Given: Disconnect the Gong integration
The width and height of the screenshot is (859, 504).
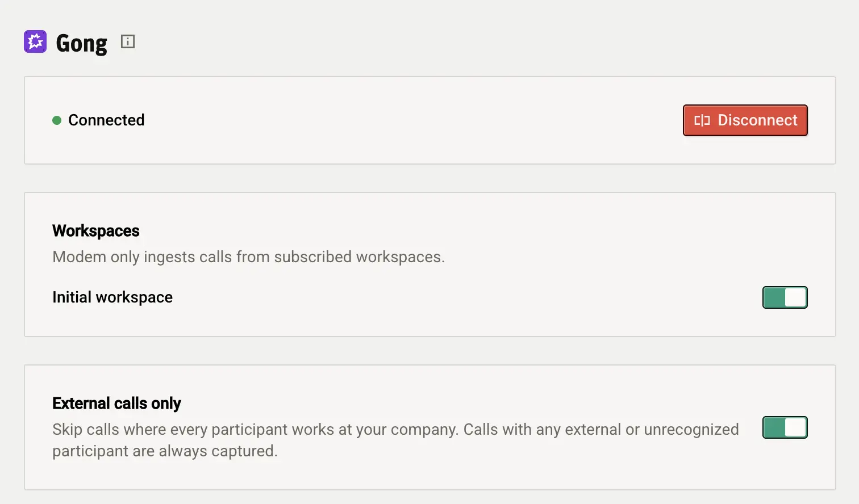Looking at the screenshot, I should [745, 120].
